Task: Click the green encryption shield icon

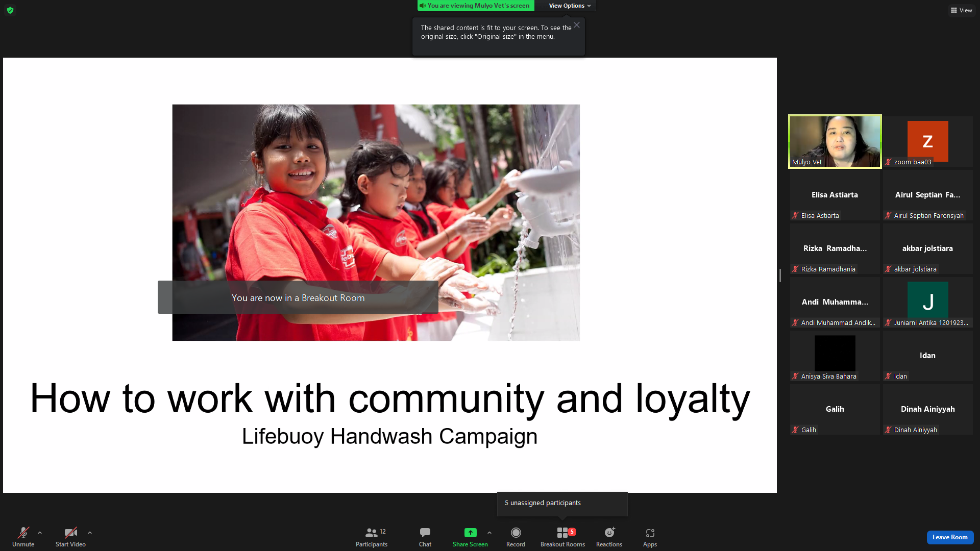Action: (x=10, y=10)
